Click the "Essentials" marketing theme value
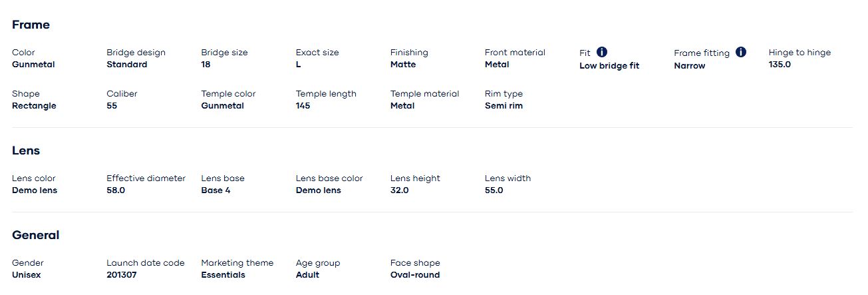 click(x=223, y=275)
